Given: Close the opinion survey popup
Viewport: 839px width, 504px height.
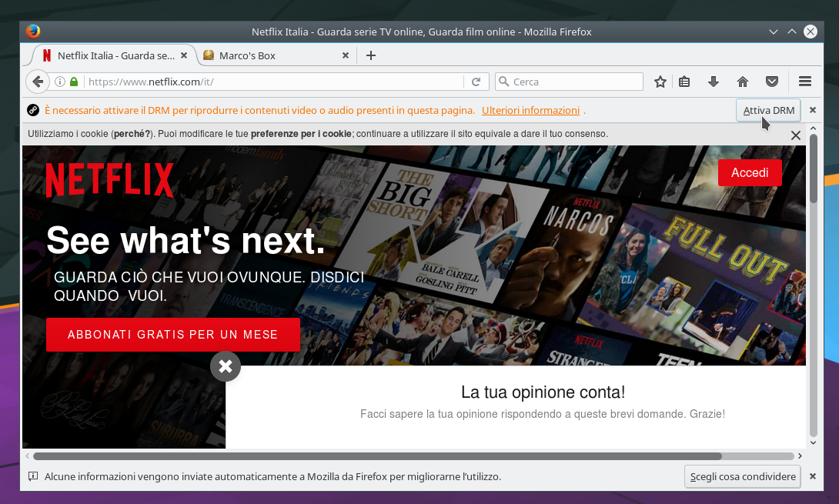Looking at the screenshot, I should [x=226, y=366].
